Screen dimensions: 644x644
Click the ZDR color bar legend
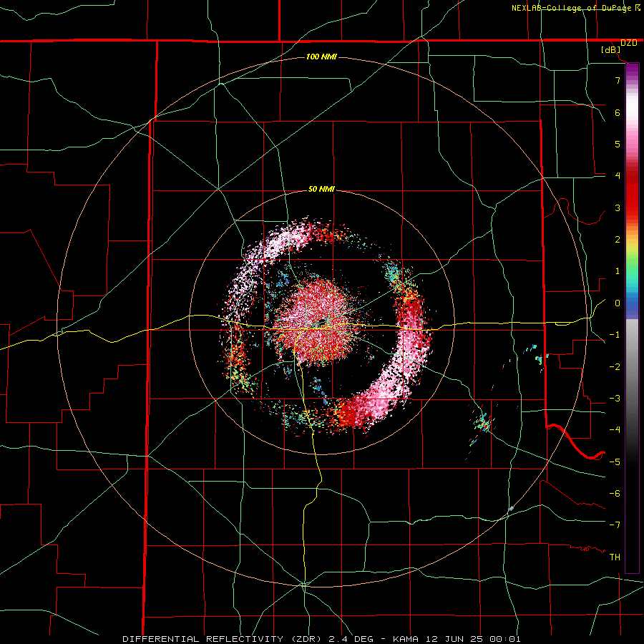click(632, 318)
